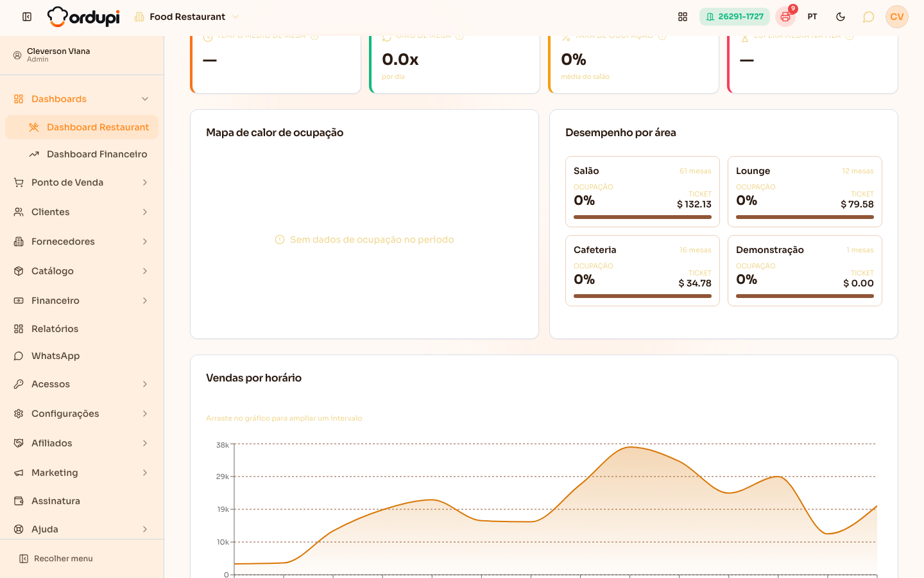The height and width of the screenshot is (578, 924).
Task: Click the Acessos key icon
Action: point(19,384)
